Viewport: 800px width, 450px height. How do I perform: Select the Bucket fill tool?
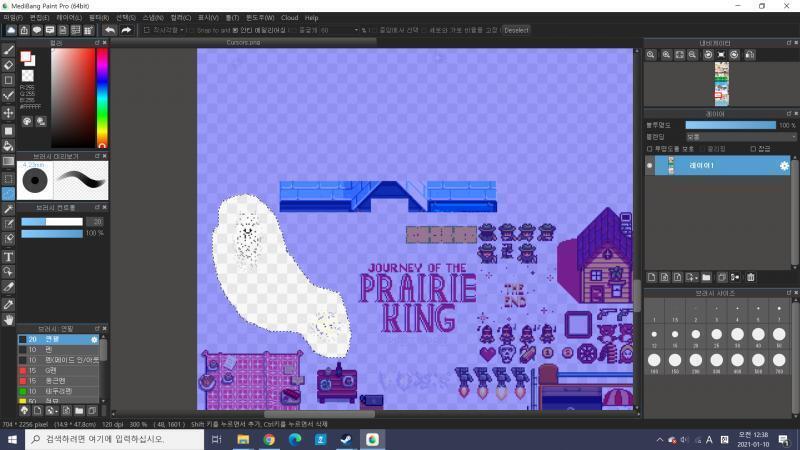click(x=9, y=146)
